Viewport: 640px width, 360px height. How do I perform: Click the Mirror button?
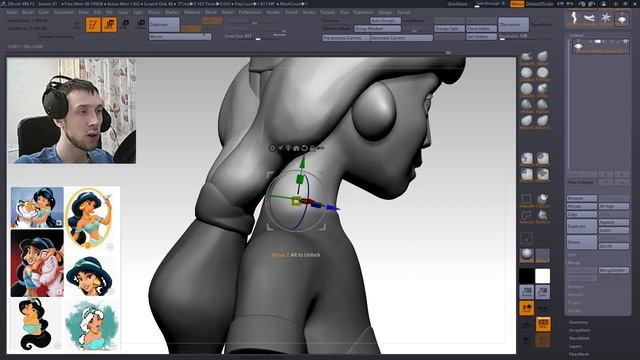(x=180, y=37)
